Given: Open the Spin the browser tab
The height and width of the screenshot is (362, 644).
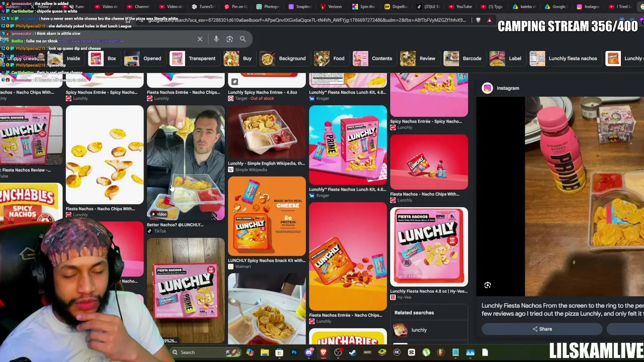Looking at the screenshot, I should coord(363,7).
